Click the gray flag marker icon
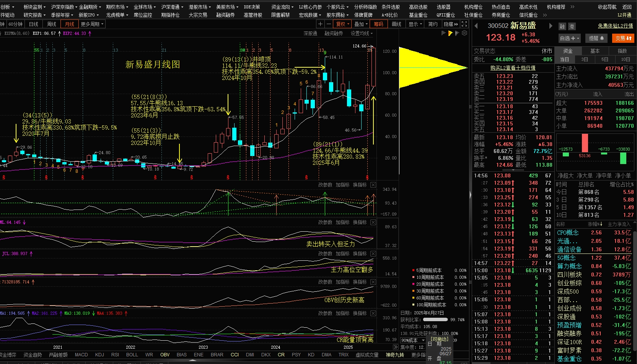Screen dimensions: 637x364 click(x=457, y=33)
